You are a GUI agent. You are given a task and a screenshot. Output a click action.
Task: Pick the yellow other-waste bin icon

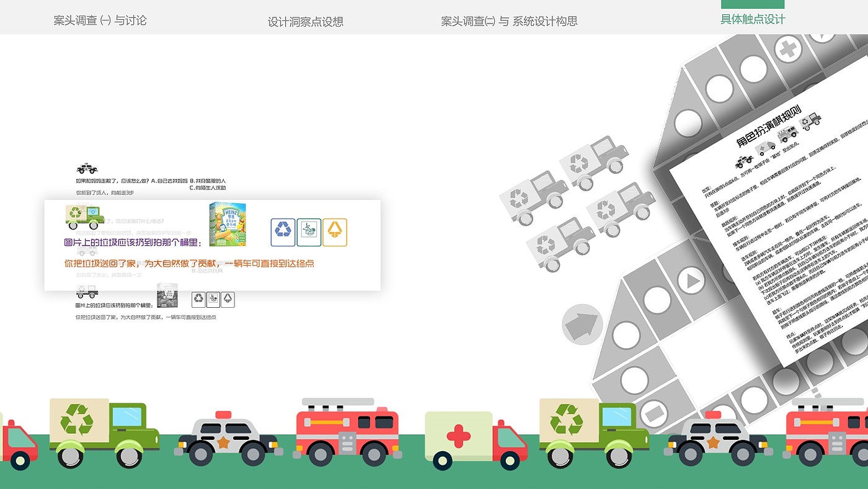(335, 232)
